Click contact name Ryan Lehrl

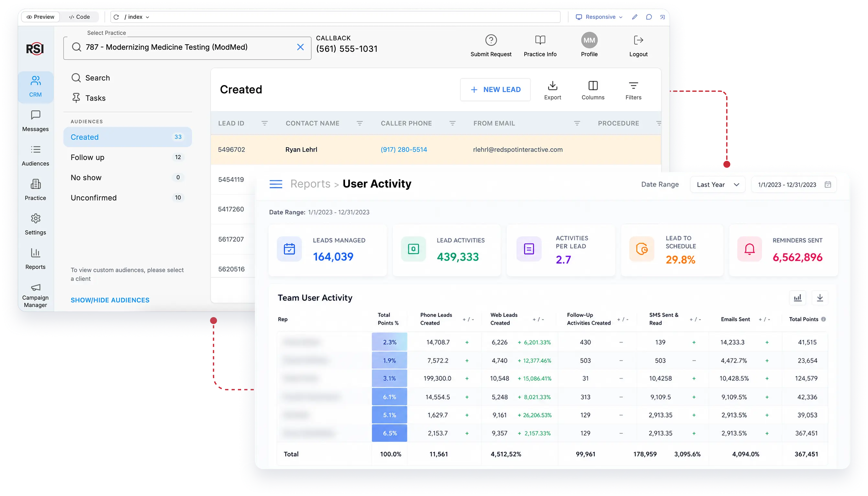301,149
